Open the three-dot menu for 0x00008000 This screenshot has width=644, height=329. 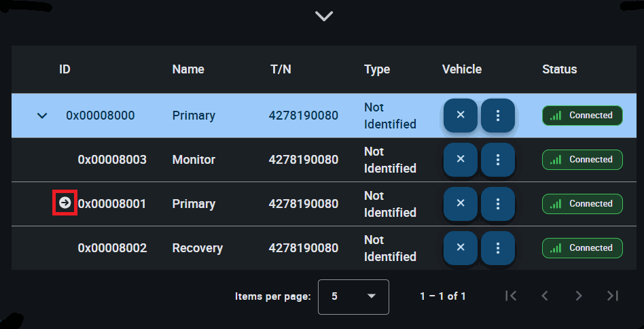click(498, 116)
